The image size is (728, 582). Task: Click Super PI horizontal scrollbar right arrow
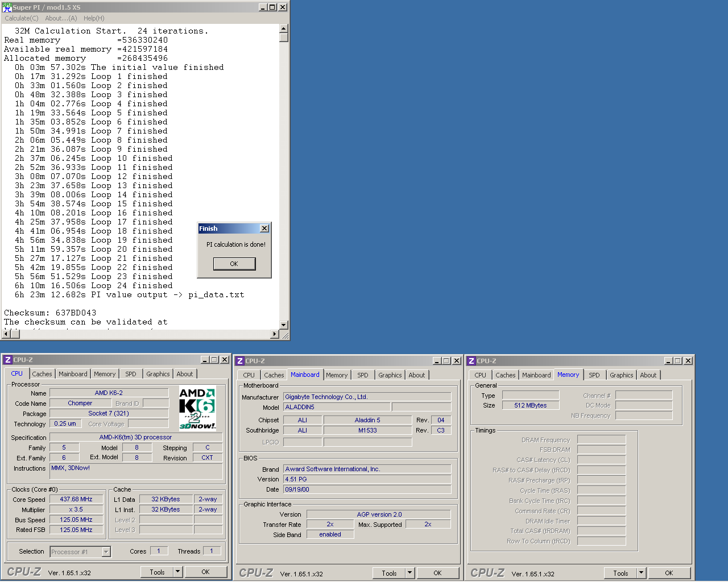point(275,334)
